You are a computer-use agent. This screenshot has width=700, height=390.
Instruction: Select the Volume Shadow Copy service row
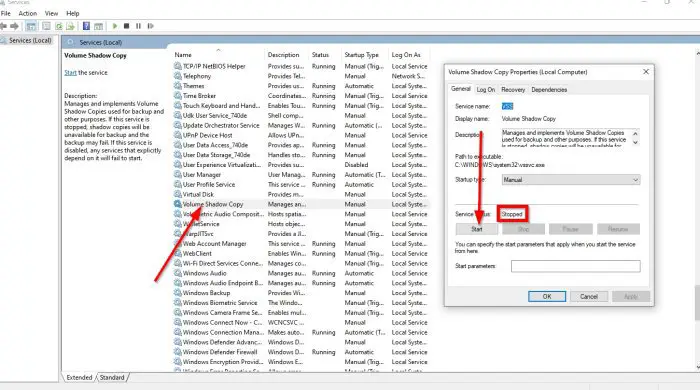pyautogui.click(x=301, y=204)
